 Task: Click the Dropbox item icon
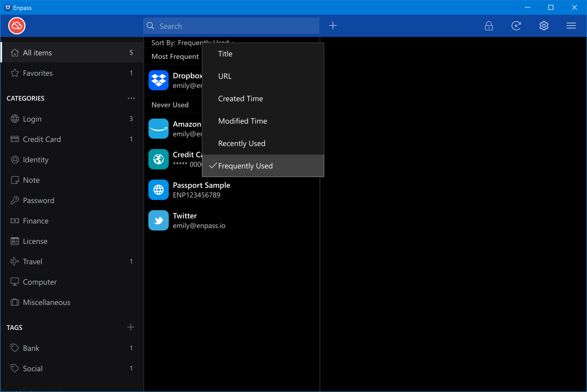[159, 80]
